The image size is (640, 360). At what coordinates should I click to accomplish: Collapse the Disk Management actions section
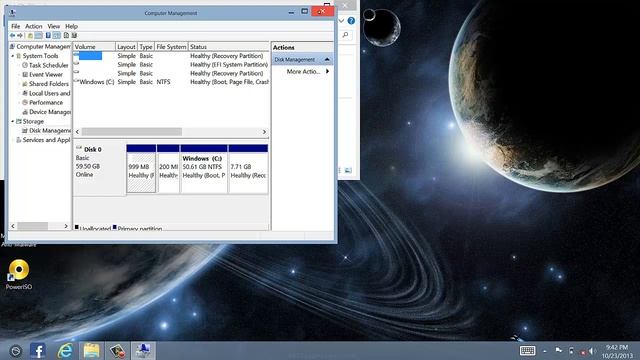pos(327,60)
